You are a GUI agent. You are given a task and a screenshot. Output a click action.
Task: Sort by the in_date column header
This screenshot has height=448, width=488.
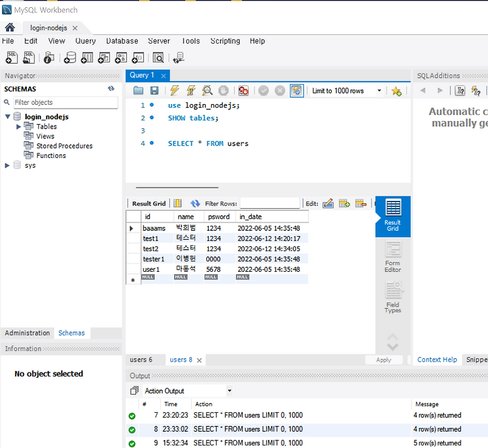(x=272, y=217)
